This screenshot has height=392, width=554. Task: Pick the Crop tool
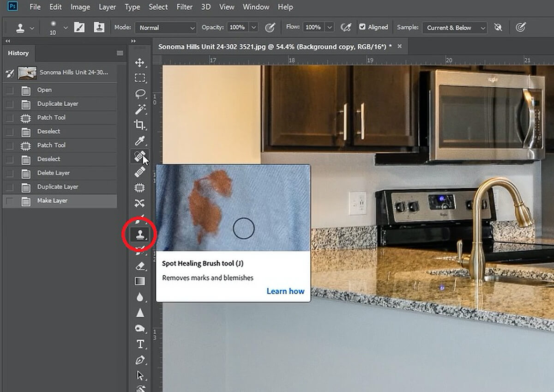pos(139,125)
